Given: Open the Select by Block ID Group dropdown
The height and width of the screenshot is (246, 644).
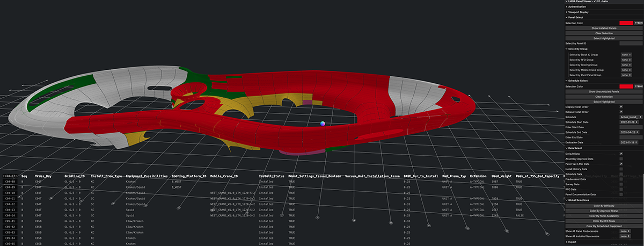Looking at the screenshot, I should pos(625,54).
